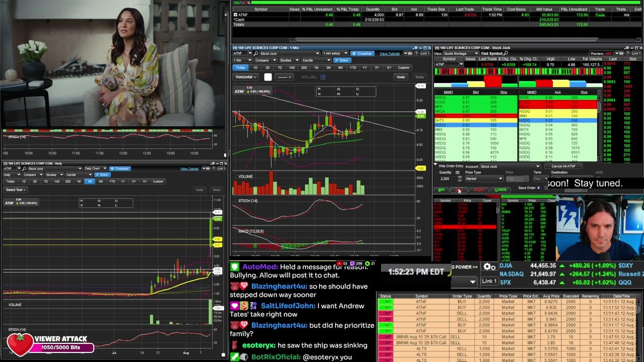
Task: Open the 1 min setup dropdown
Action: (x=334, y=53)
